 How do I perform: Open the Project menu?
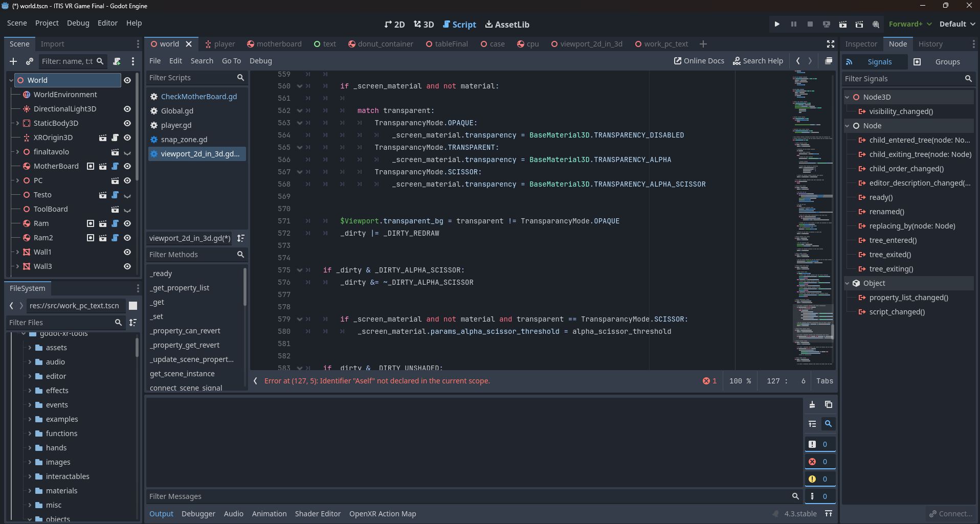point(47,23)
